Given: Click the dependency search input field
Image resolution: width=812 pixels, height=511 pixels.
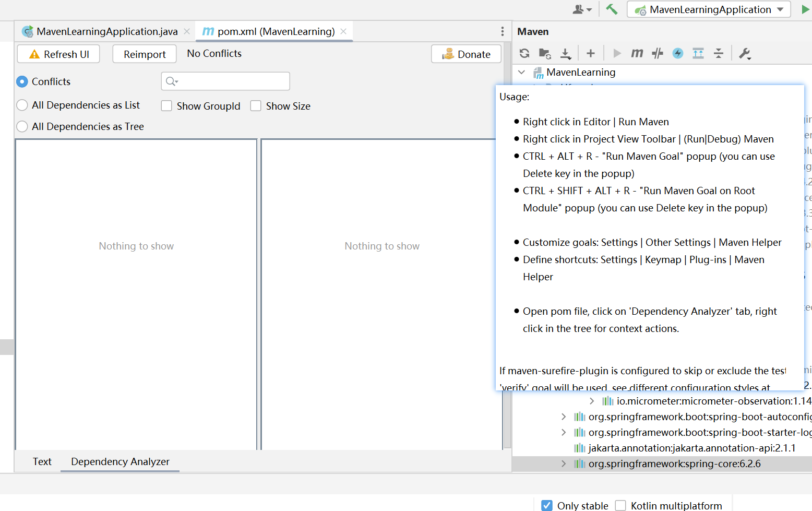Looking at the screenshot, I should pos(225,81).
